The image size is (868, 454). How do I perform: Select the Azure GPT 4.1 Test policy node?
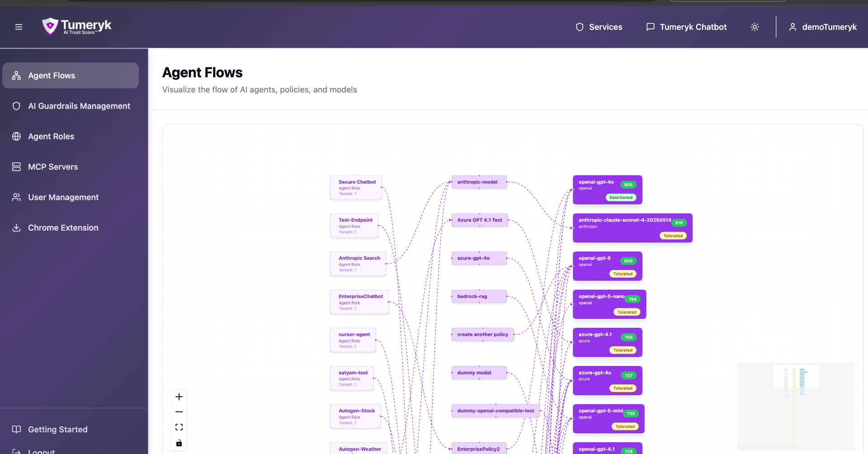pyautogui.click(x=480, y=220)
